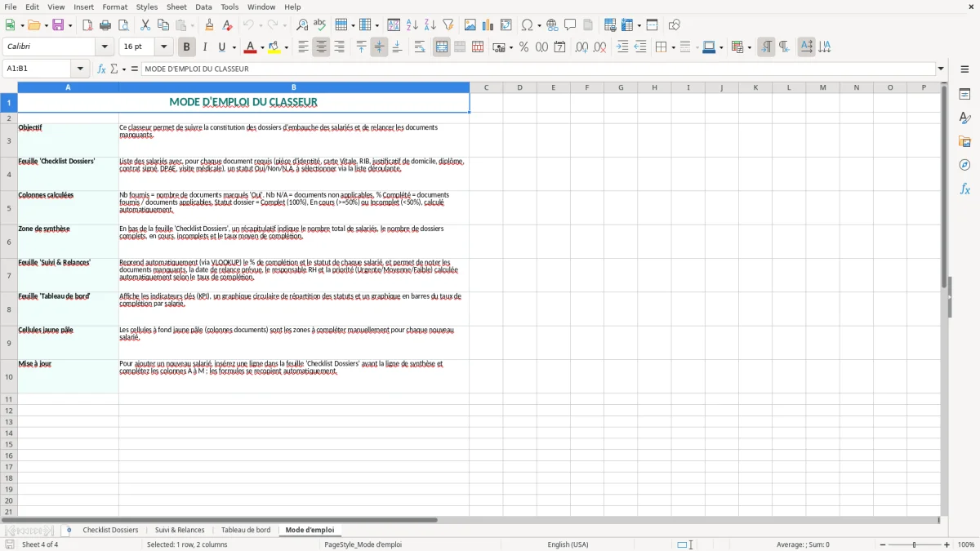The height and width of the screenshot is (551, 980).
Task: Toggle Center Vertically alignment
Action: (380, 47)
